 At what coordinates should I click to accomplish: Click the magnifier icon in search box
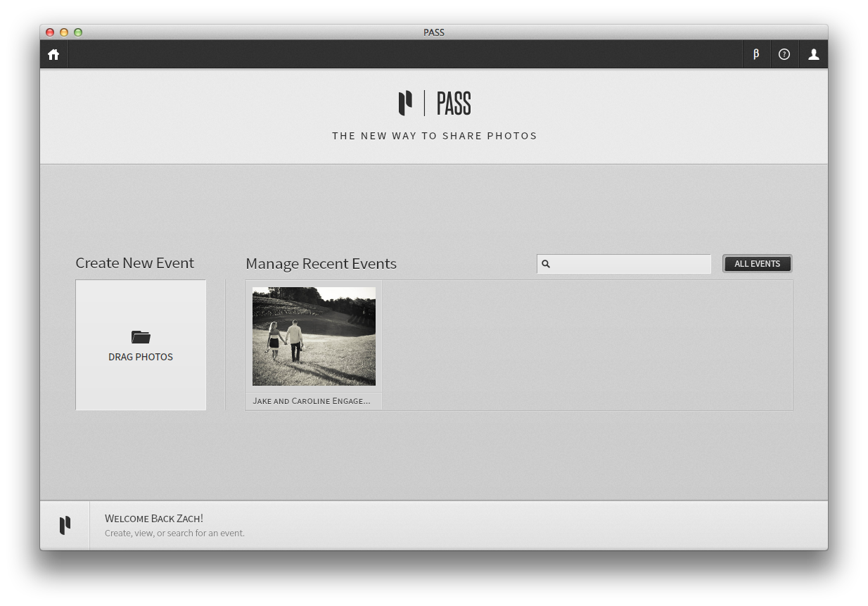546,264
